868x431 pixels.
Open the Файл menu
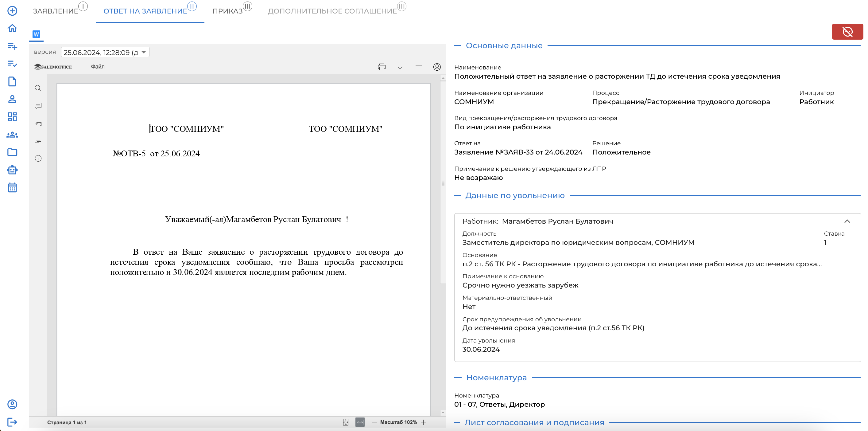point(98,67)
